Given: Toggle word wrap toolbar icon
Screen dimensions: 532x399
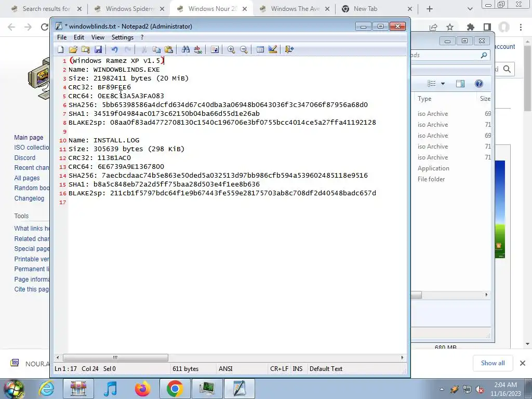Looking at the screenshot, I should point(215,49).
